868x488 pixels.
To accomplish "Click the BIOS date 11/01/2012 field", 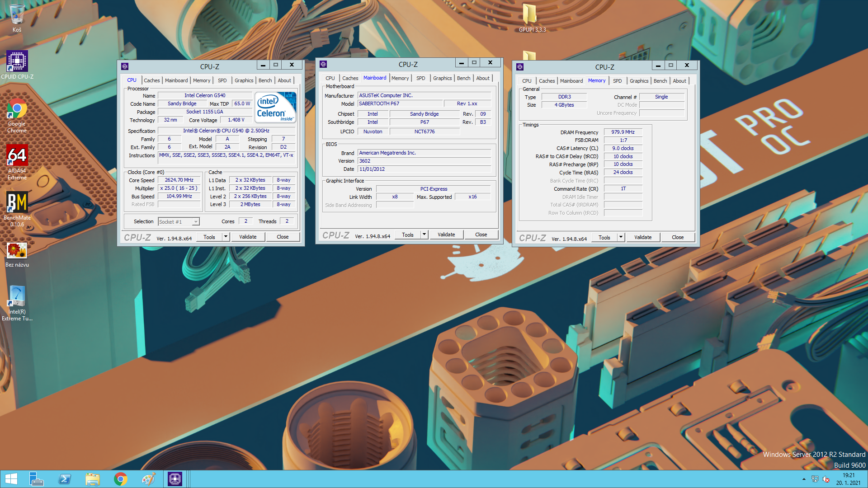I will pyautogui.click(x=424, y=169).
